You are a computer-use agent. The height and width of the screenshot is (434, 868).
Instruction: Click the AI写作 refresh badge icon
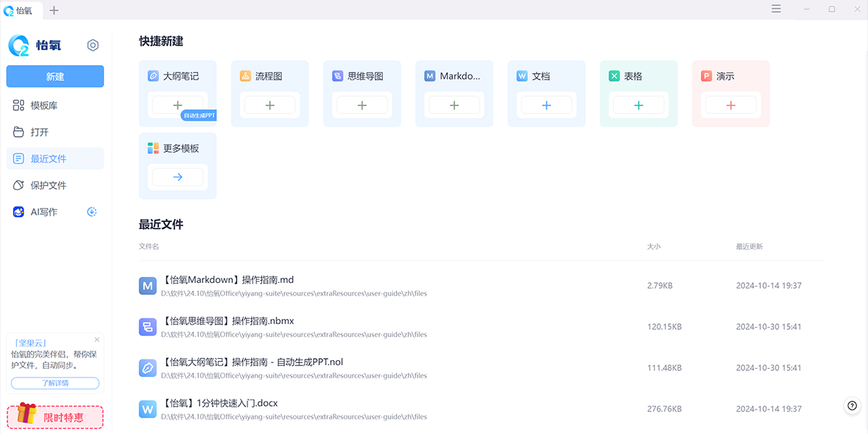(92, 212)
